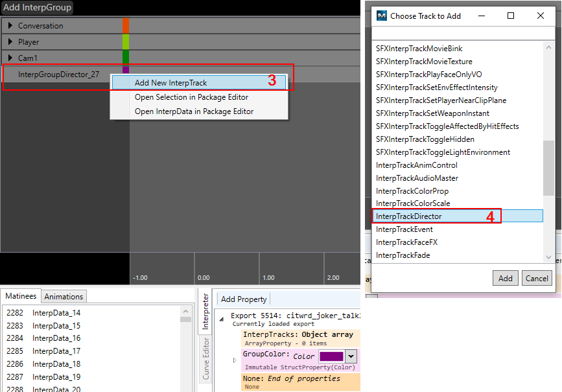562x392 pixels.
Task: Select InterpTrackAudioMaster in track list
Action: (x=458, y=178)
